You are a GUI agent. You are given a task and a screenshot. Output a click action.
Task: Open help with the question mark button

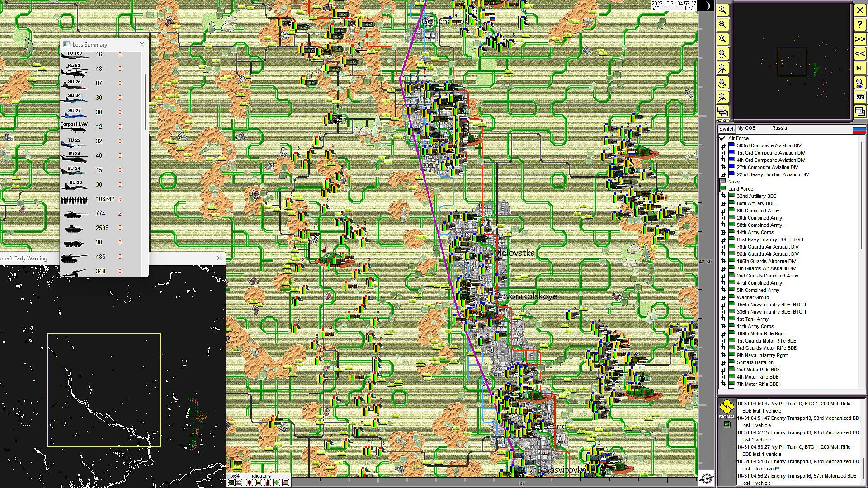[859, 25]
